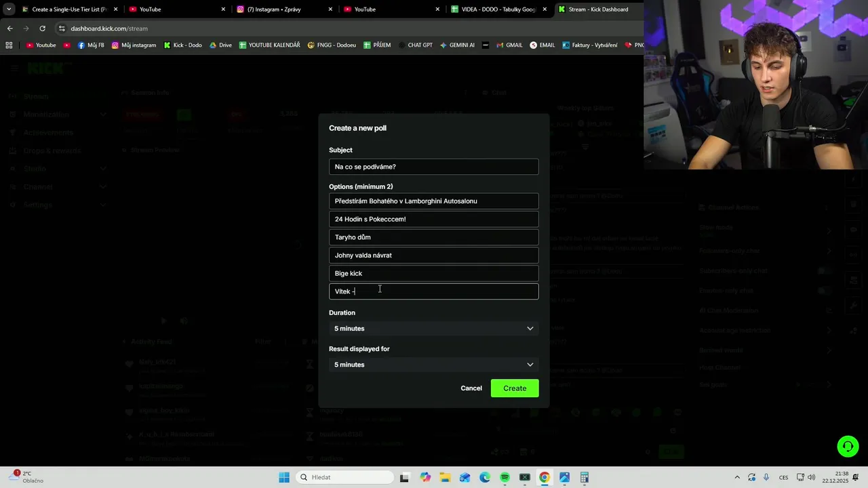The width and height of the screenshot is (868, 488).
Task: Click the green Create poll button
Action: pos(515,388)
